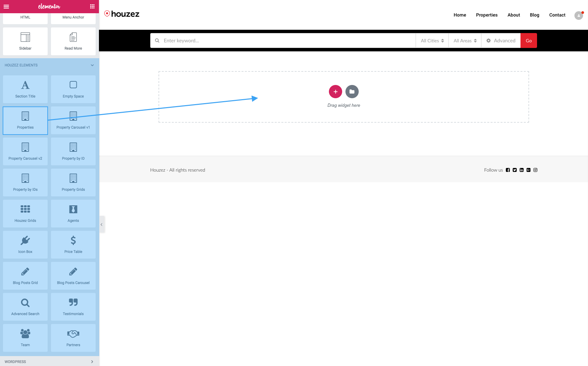
Task: Open the LinkedIn footer icon
Action: tap(521, 170)
